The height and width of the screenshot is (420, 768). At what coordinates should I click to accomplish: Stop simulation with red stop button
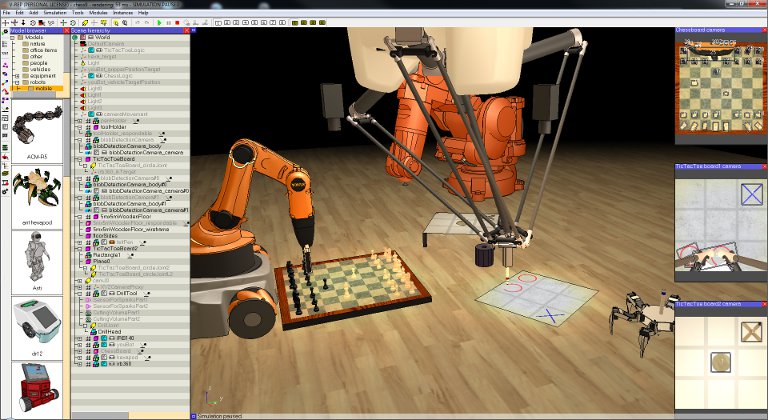coord(177,23)
